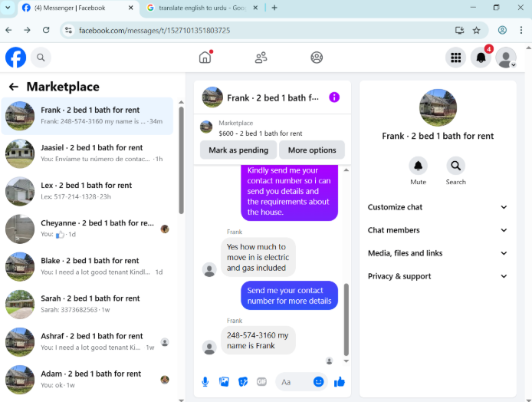Click the conversation list scrollbar
This screenshot has width=532, height=402.
181,160
